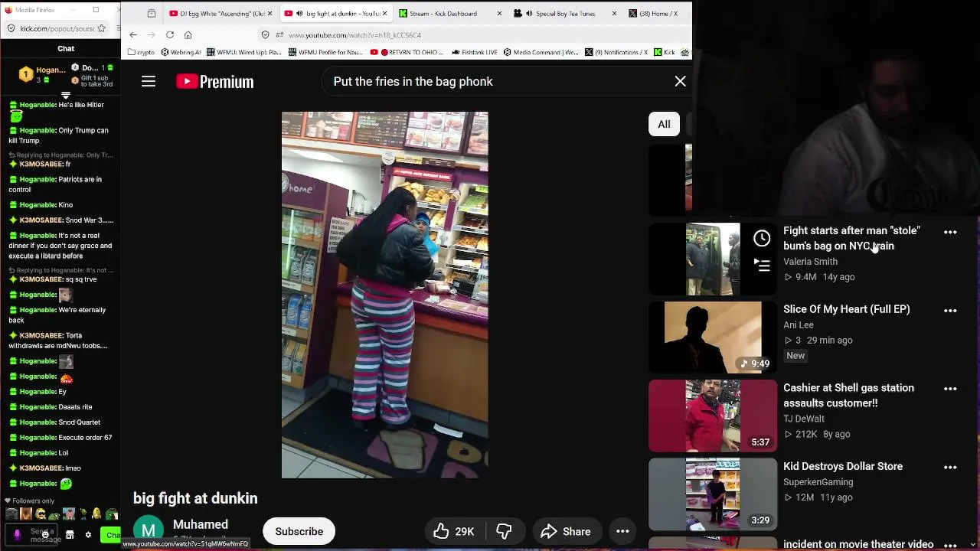Viewport: 980px width, 551px height.
Task: Open the crypto bookmarks folder
Action: [141, 53]
